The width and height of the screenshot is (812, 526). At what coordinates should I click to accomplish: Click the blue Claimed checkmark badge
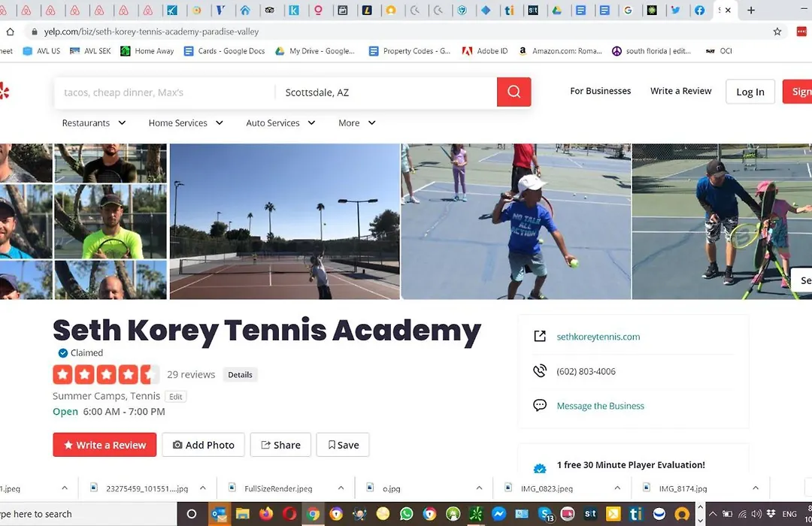click(x=63, y=353)
